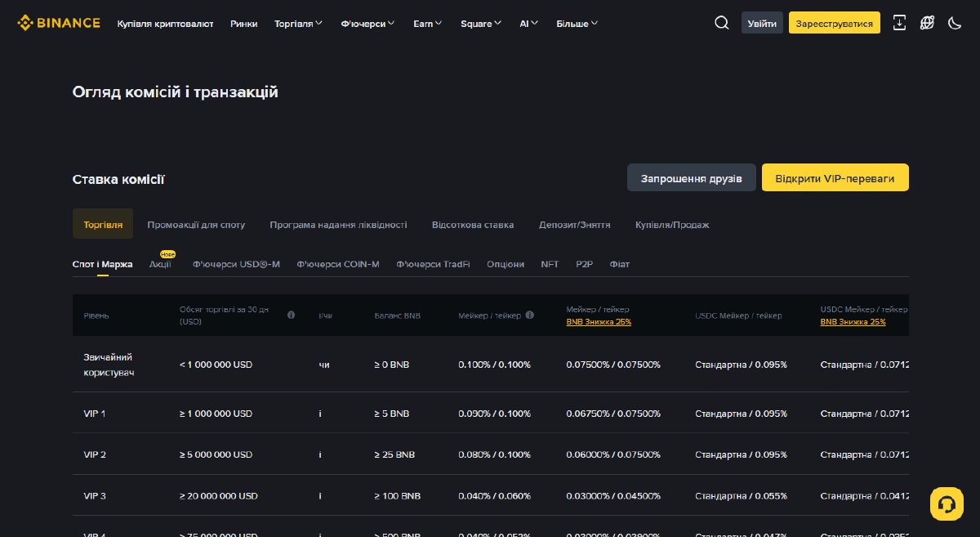Select the NFT sub-tab

[x=550, y=264]
